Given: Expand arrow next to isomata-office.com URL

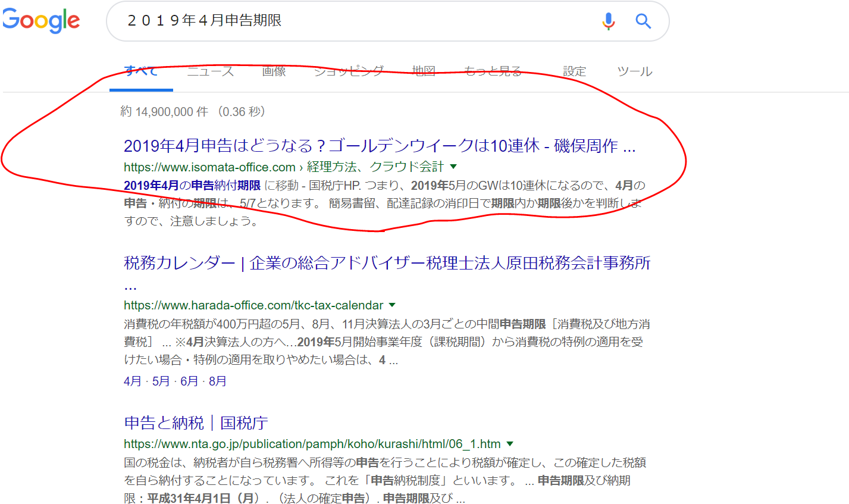Looking at the screenshot, I should click(453, 167).
